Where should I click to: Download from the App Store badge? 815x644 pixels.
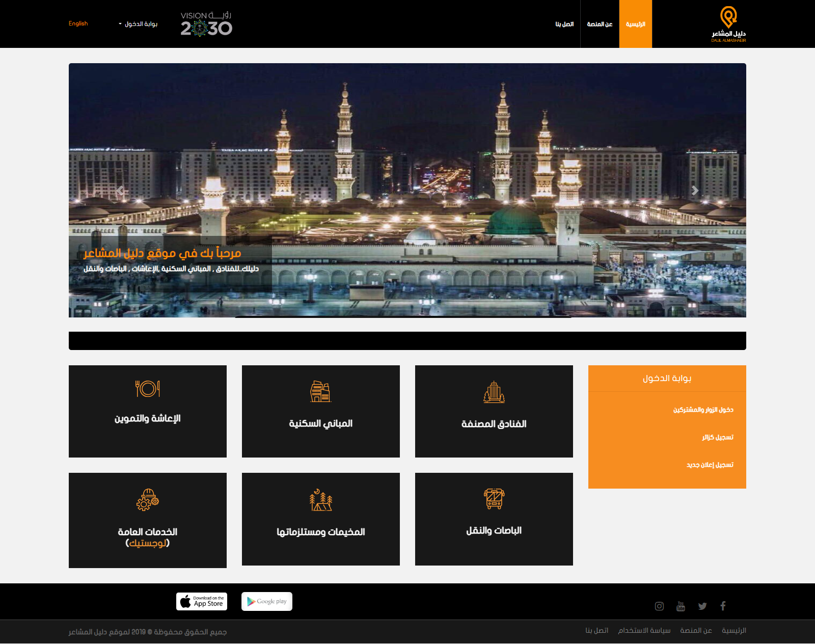pyautogui.click(x=202, y=601)
